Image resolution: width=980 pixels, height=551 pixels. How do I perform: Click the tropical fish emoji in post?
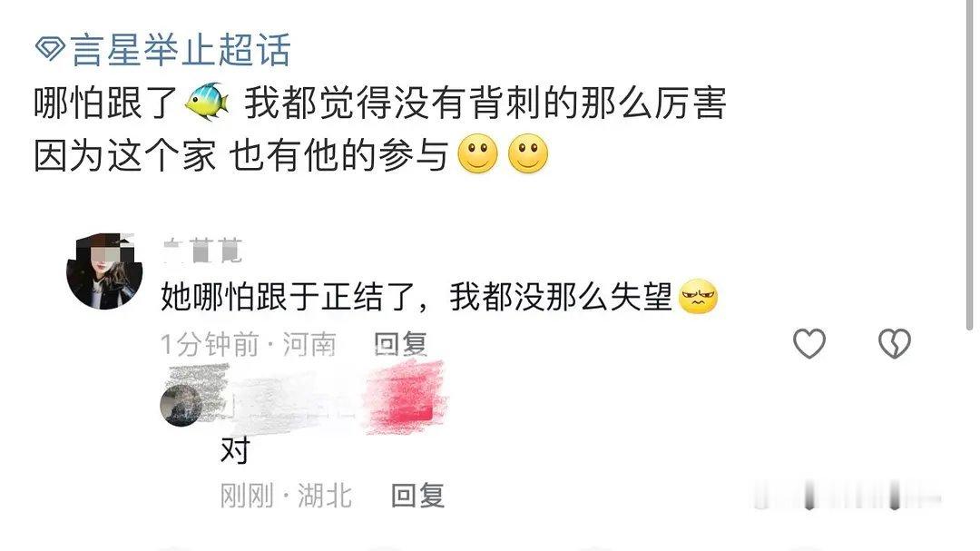[208, 102]
